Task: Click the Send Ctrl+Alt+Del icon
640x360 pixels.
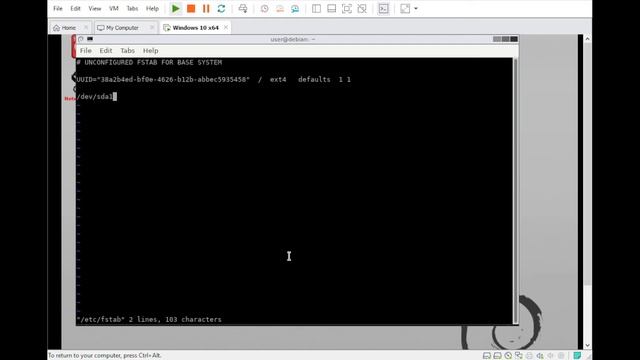Action: tap(243, 9)
